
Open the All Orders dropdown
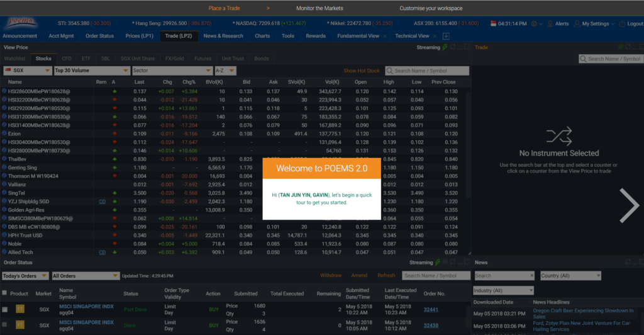[x=86, y=276]
